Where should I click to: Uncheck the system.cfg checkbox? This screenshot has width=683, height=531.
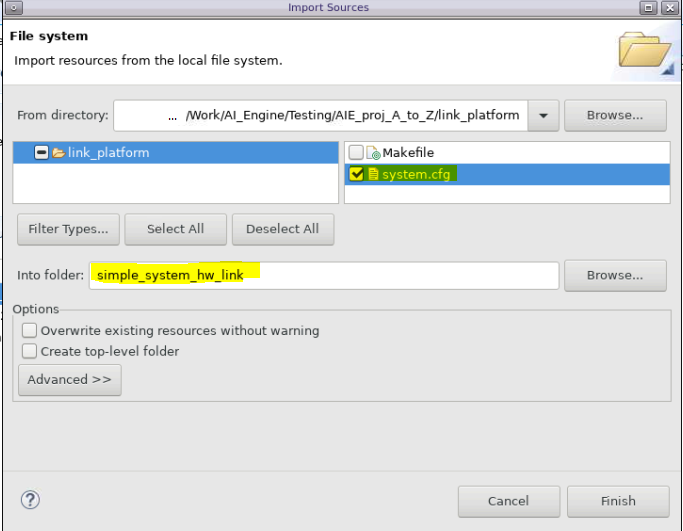357,175
